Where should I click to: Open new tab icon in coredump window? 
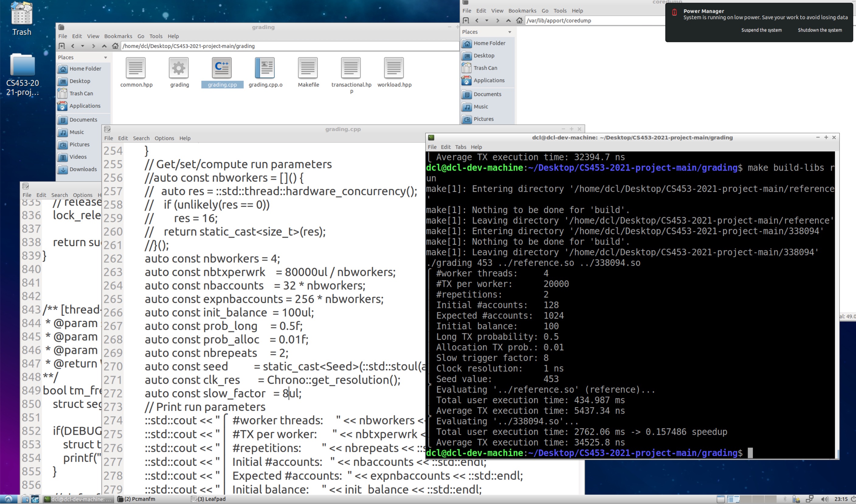pyautogui.click(x=466, y=20)
